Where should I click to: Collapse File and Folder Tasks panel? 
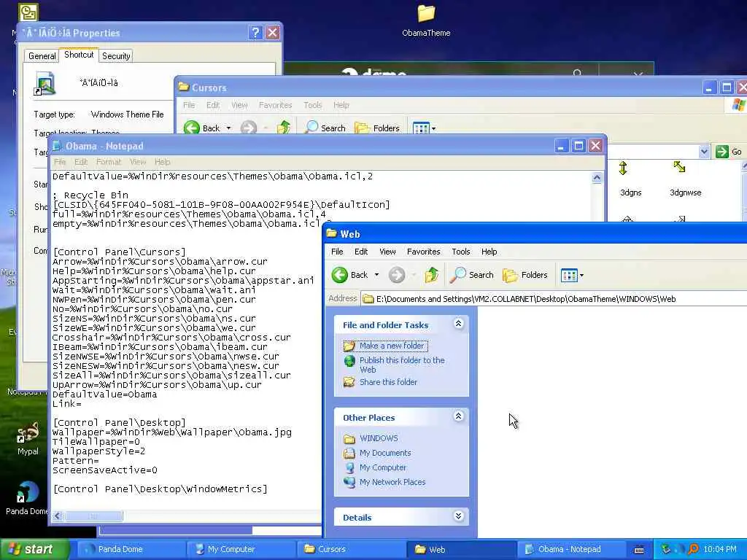point(458,324)
